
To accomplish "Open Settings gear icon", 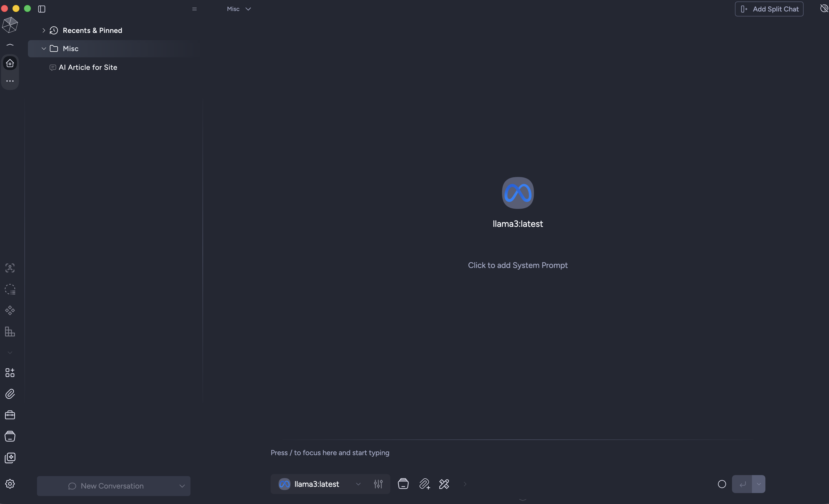I will 10,484.
